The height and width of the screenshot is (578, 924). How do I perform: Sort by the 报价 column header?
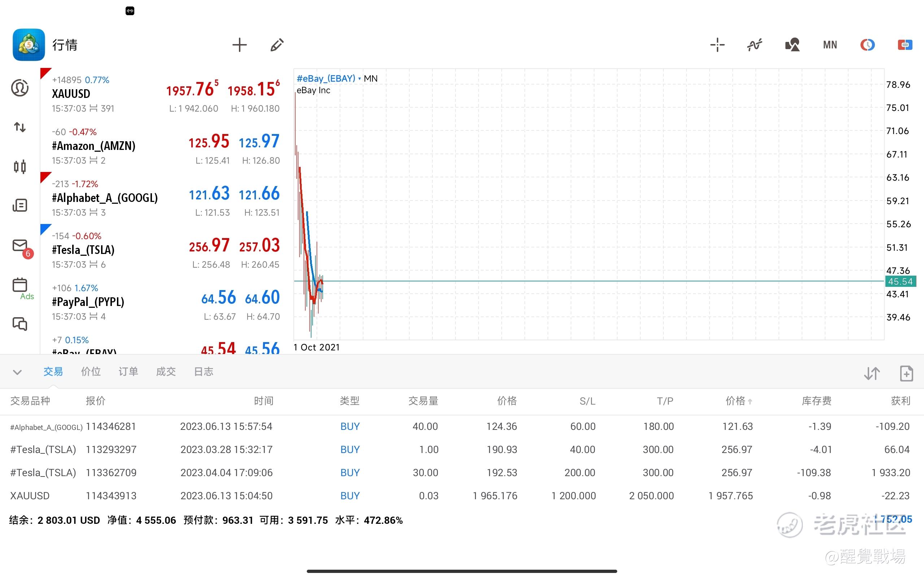(95, 401)
